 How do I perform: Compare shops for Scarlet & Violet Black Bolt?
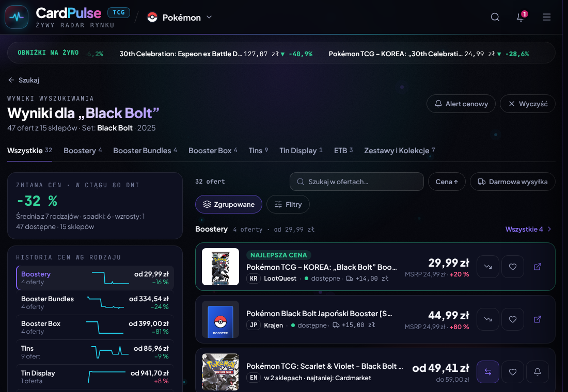point(487,372)
